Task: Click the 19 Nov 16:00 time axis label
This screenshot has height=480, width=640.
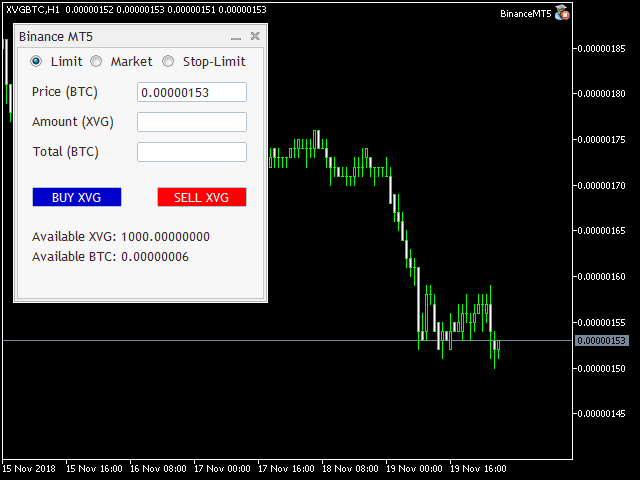Action: coord(478,469)
